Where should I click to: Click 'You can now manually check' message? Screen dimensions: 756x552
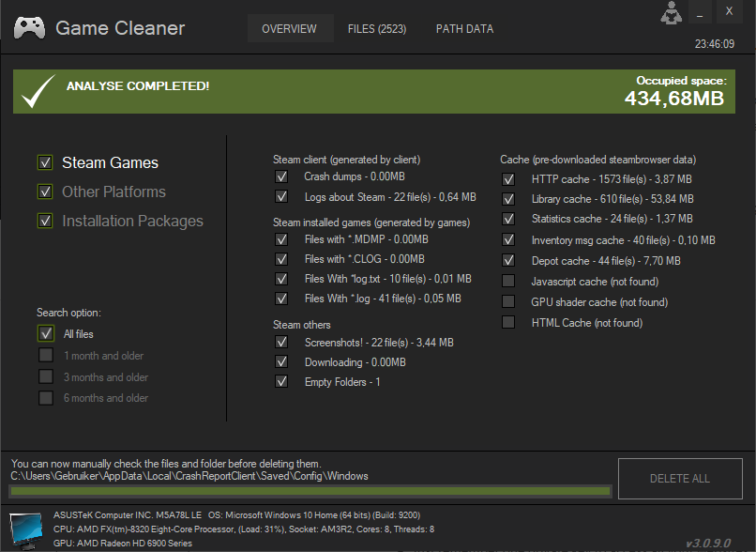[166, 464]
